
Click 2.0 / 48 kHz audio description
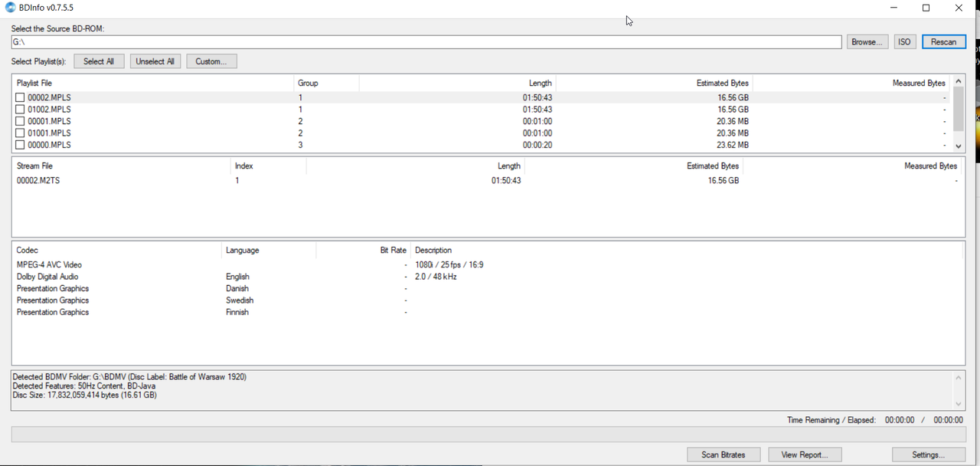pyautogui.click(x=436, y=277)
